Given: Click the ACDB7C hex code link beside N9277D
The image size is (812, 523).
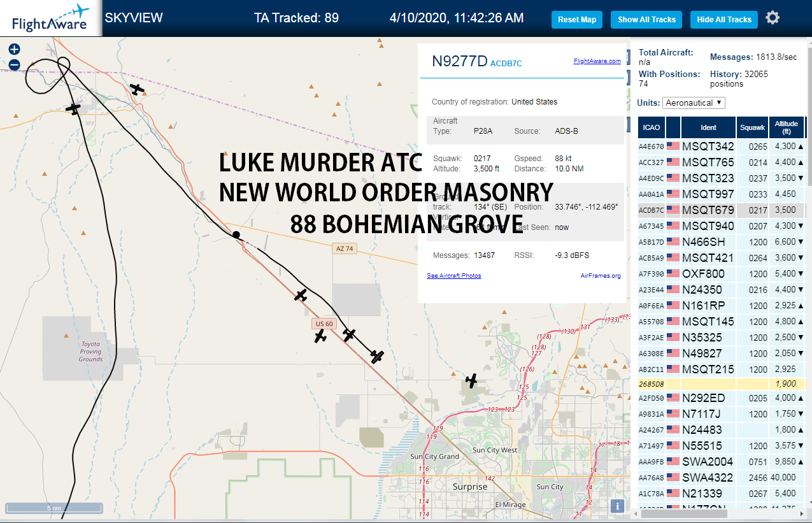Looking at the screenshot, I should [506, 63].
